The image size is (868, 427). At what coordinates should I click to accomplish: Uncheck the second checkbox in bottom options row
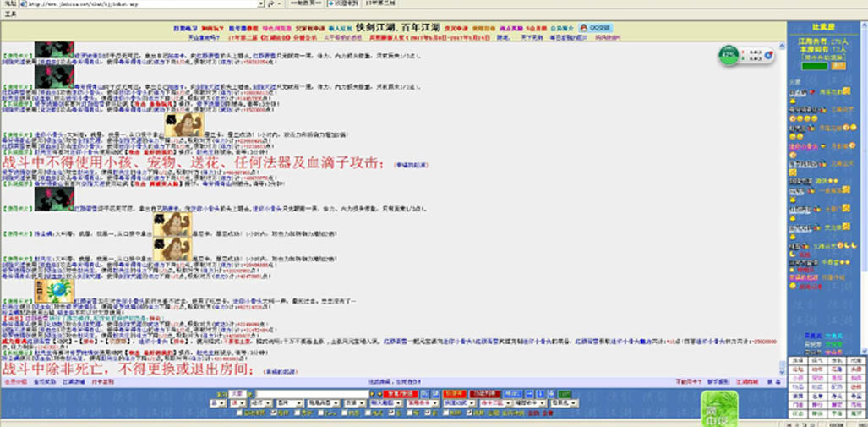pos(274,413)
